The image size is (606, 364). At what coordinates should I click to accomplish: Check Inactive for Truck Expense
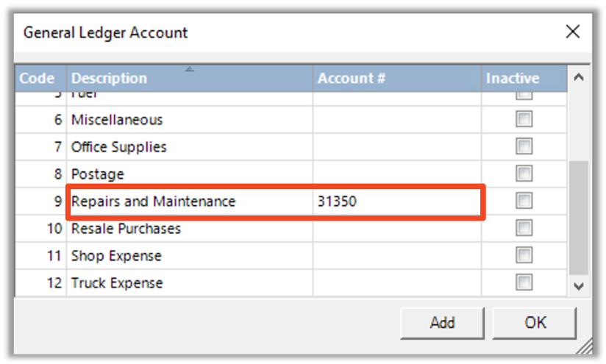[524, 282]
